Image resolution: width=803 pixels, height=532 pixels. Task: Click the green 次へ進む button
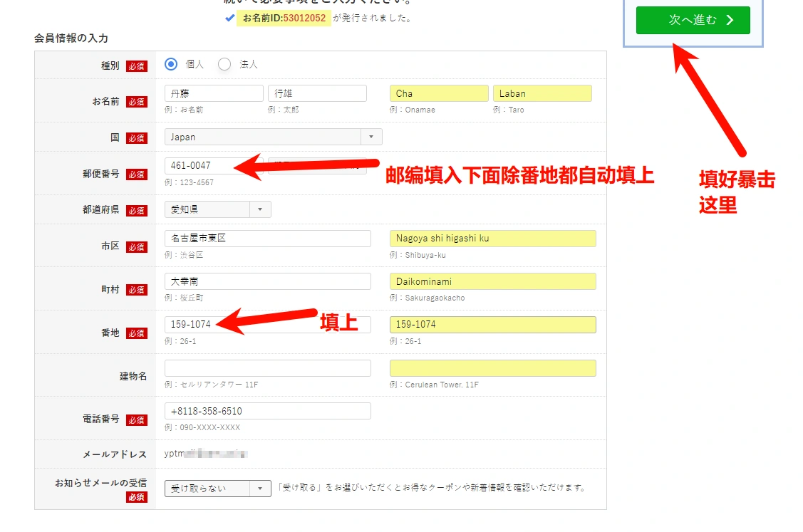[693, 20]
